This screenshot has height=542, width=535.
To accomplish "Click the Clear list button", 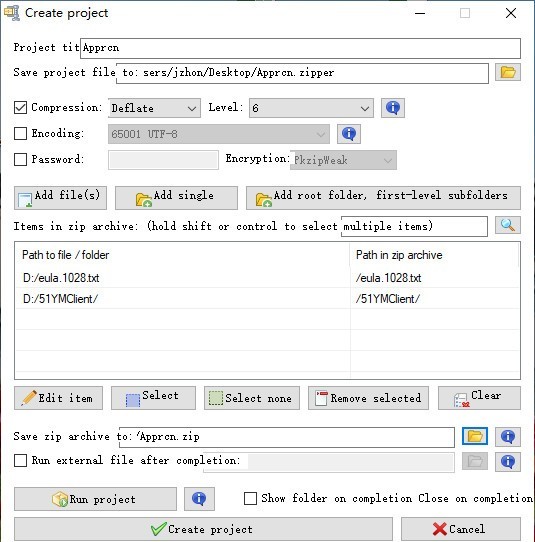I will coord(479,398).
